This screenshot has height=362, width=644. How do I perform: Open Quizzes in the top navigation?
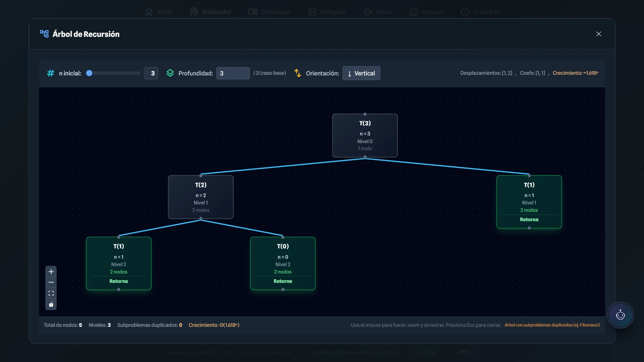click(426, 12)
